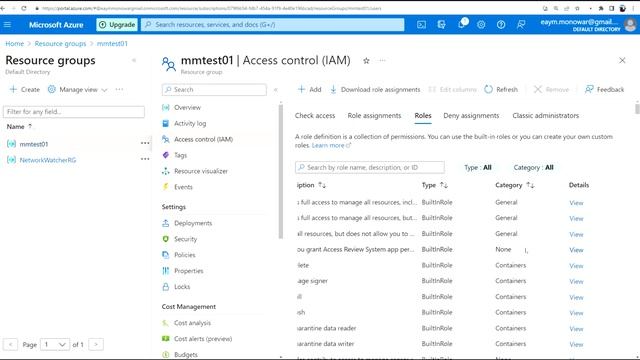
Task: Open the account avatar menu
Action: (x=630, y=25)
